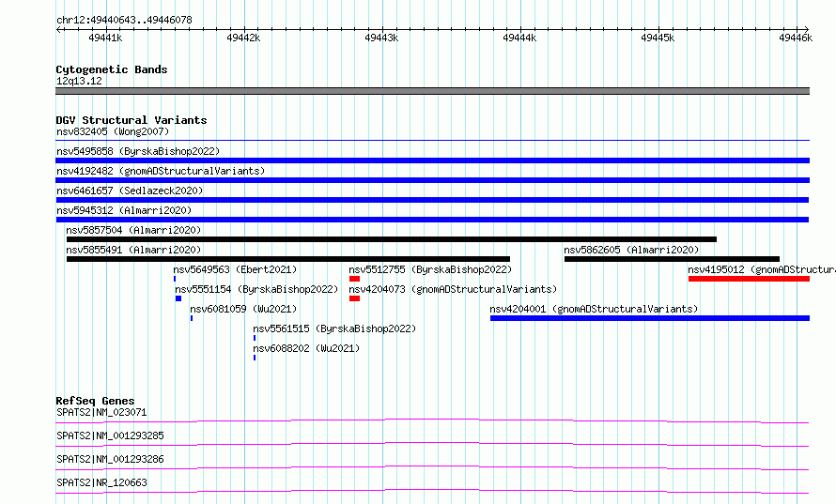Select the nsv6461657 Sedlazeck2020 blue bar

pyautogui.click(x=432, y=200)
